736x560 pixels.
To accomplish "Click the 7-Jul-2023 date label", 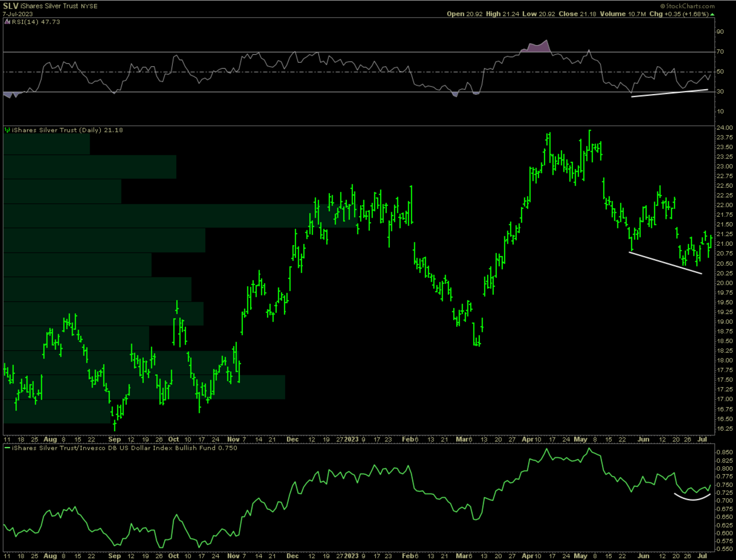I will tap(18, 14).
